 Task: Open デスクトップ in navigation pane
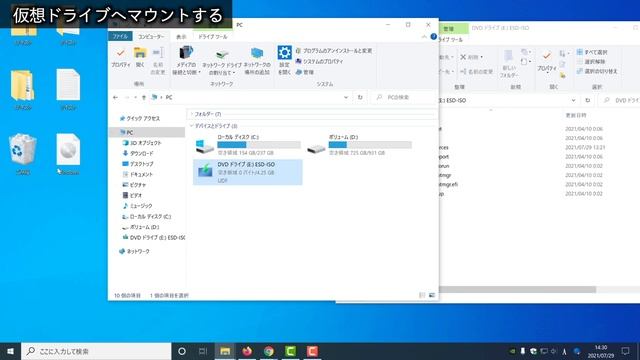coord(138,164)
